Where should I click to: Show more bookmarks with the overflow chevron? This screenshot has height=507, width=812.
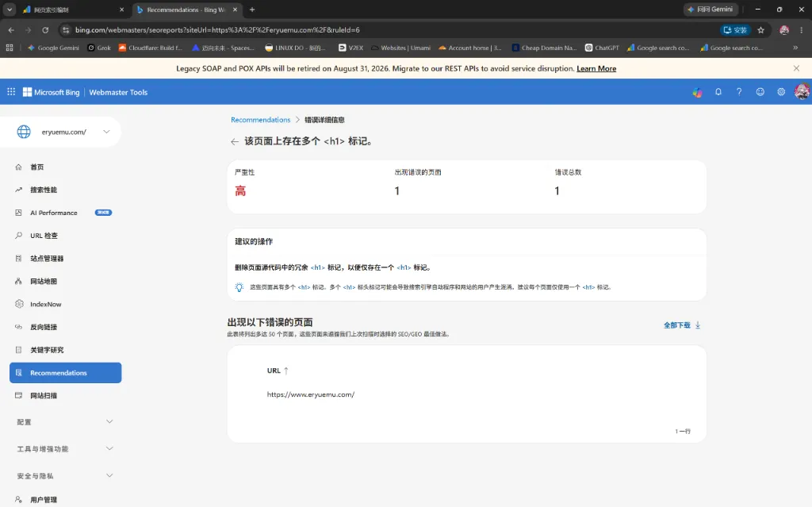795,48
